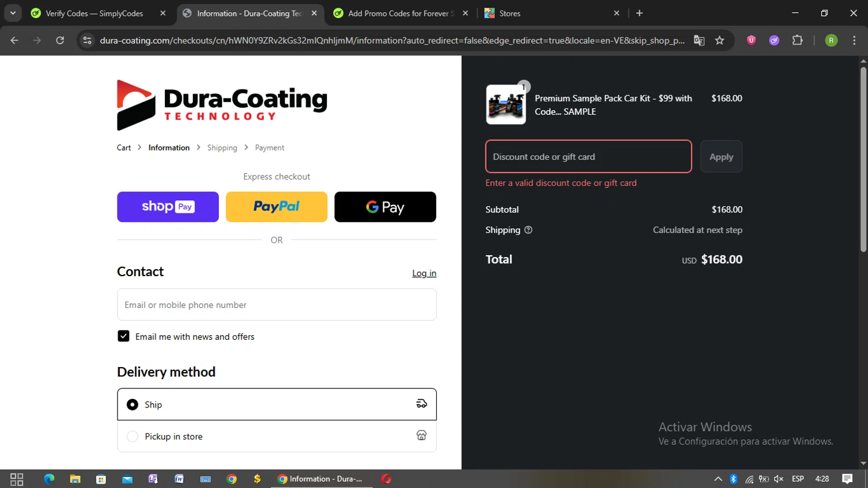View site information icon in address bar

coord(87,40)
